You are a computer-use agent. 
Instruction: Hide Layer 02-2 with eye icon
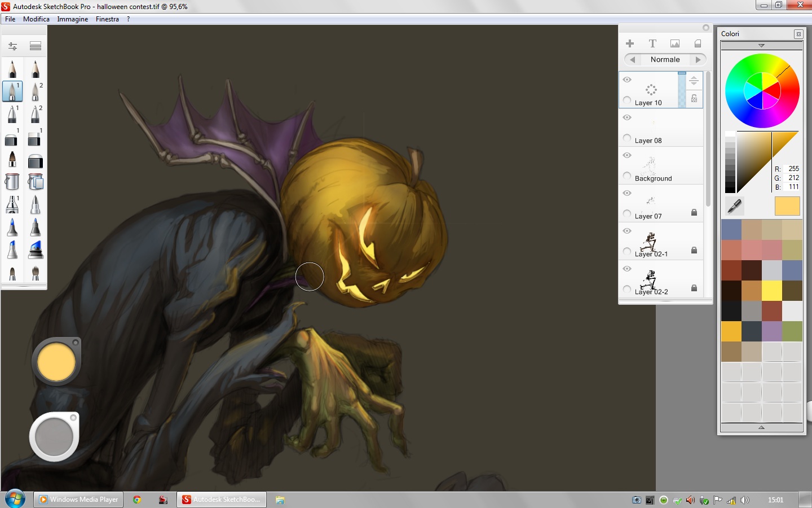pos(627,269)
